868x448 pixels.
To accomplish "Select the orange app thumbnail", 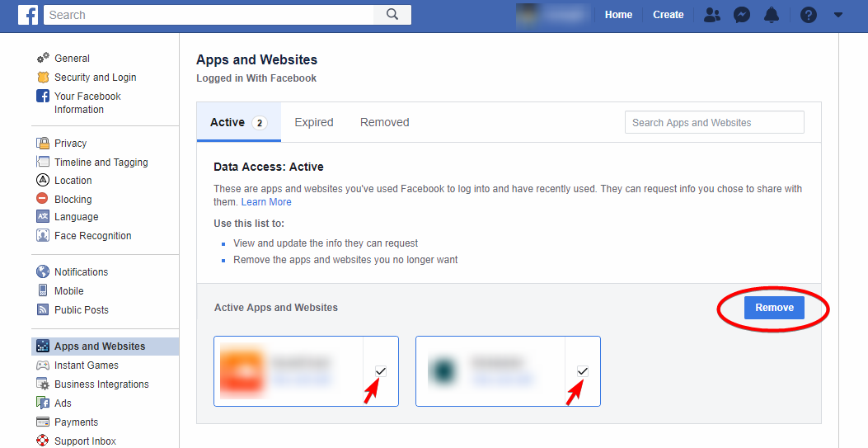I will point(242,371).
